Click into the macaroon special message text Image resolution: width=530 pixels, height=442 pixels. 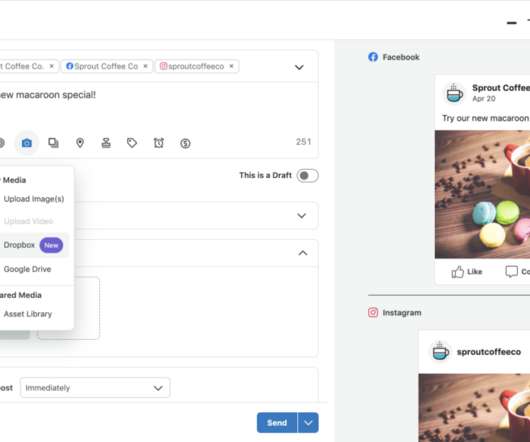(x=48, y=95)
